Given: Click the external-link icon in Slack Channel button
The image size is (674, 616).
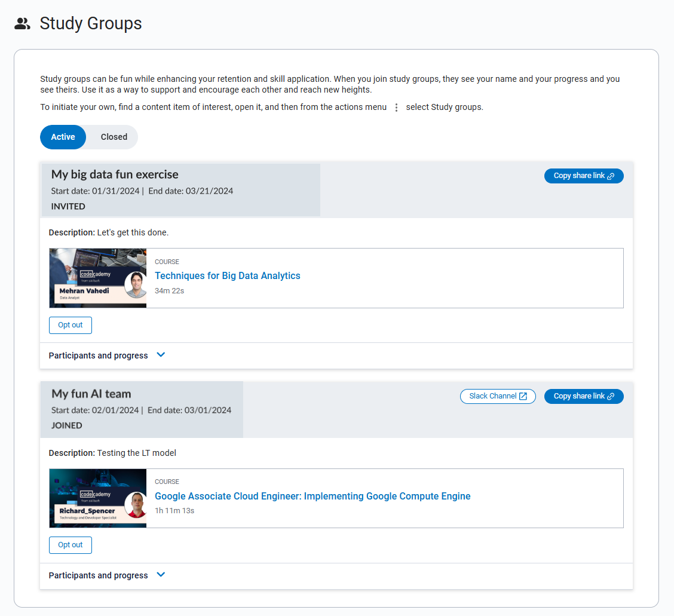Looking at the screenshot, I should (523, 396).
